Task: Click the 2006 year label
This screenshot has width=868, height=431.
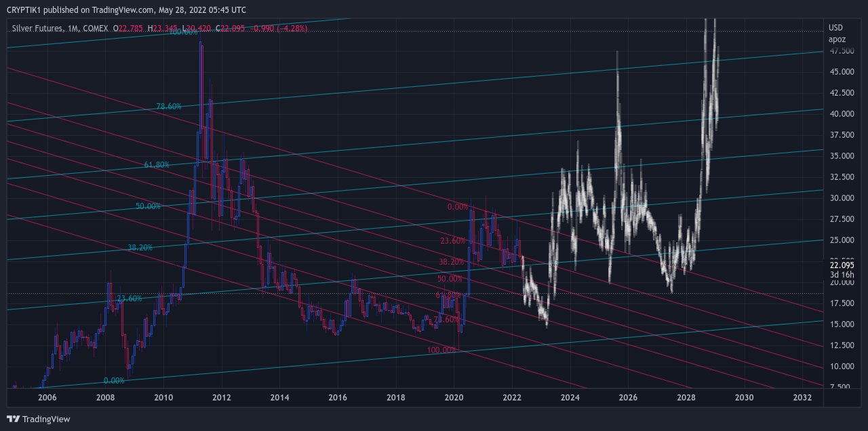Action: (x=46, y=397)
